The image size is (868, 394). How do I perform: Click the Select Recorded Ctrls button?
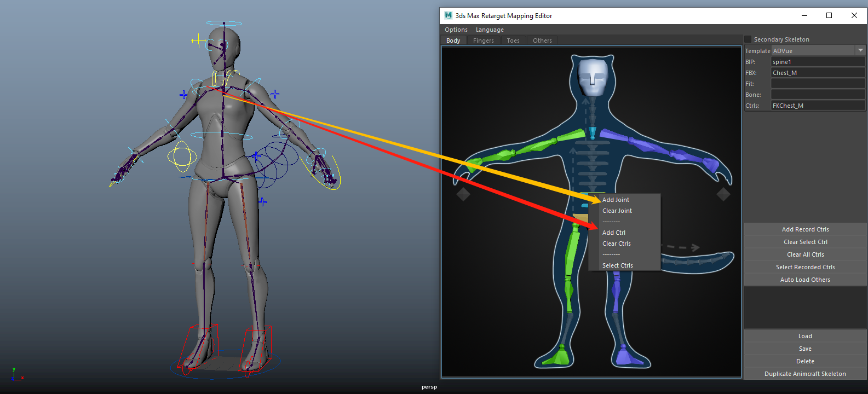tap(805, 267)
